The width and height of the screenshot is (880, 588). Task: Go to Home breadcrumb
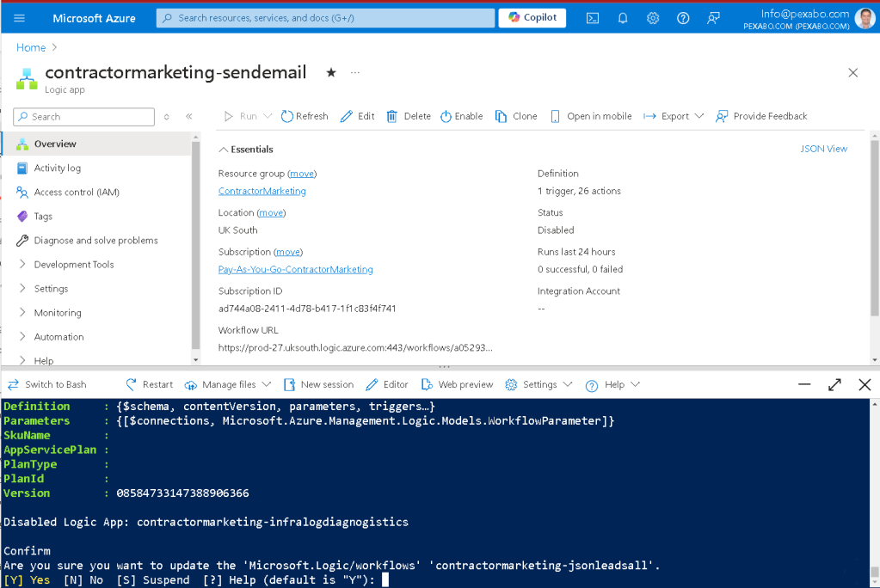click(x=31, y=47)
